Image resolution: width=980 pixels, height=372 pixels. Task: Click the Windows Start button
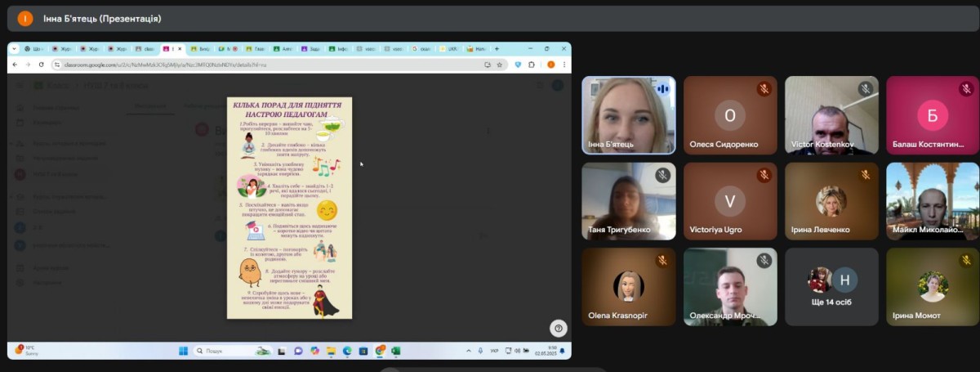tap(184, 351)
